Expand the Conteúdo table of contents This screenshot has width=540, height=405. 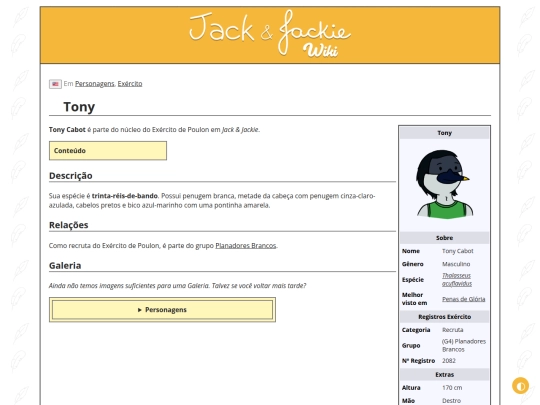[108, 150]
